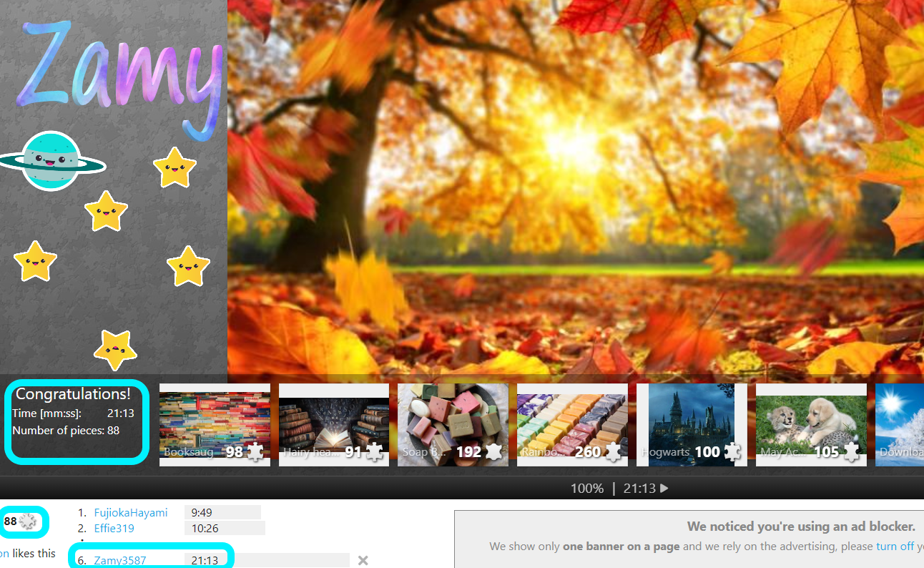Remove Zamy3587 score with the X icon
924x568 pixels.
pos(363,561)
